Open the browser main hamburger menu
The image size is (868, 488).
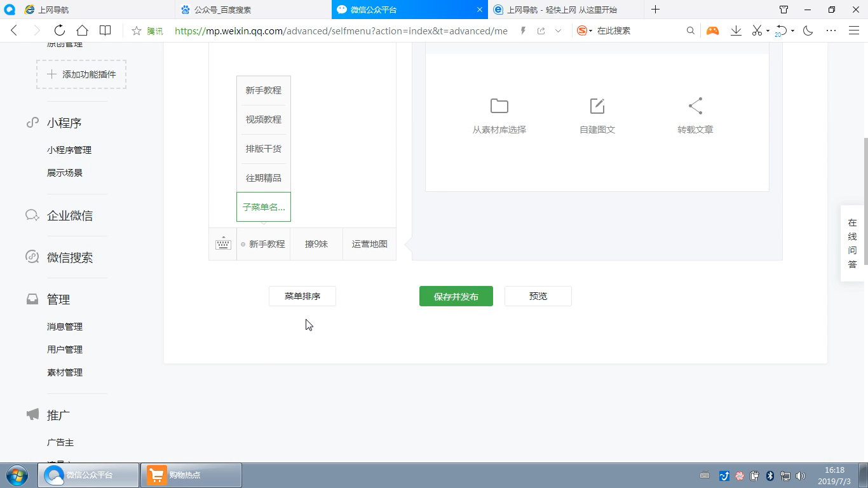(x=854, y=30)
